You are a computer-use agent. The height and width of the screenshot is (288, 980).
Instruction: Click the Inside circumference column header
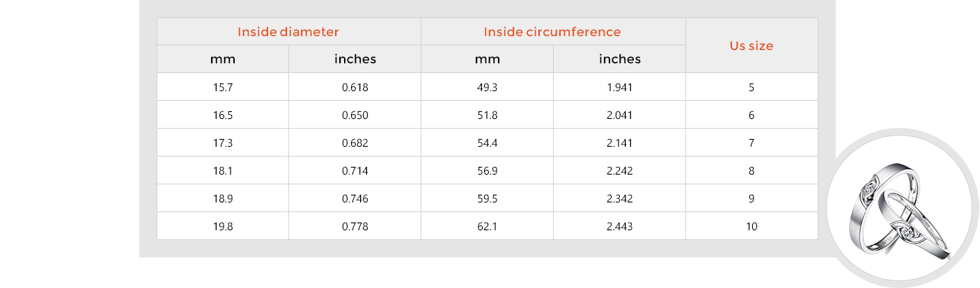(552, 32)
